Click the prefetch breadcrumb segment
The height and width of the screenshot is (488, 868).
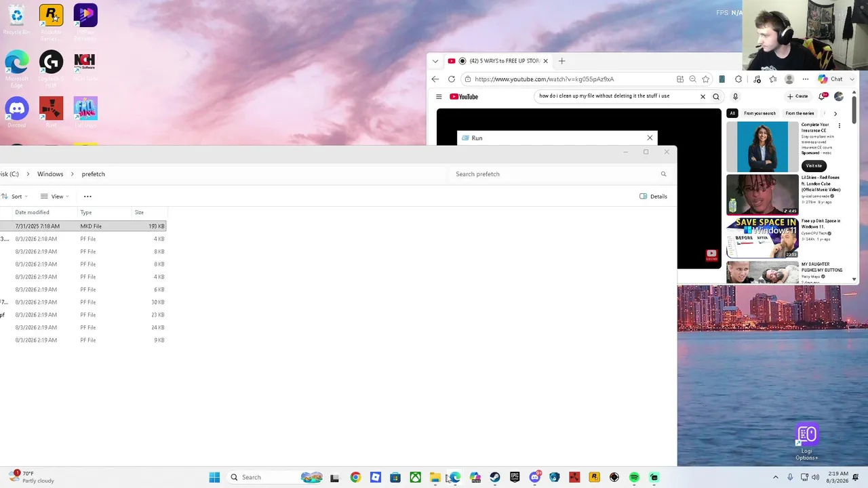pos(93,174)
